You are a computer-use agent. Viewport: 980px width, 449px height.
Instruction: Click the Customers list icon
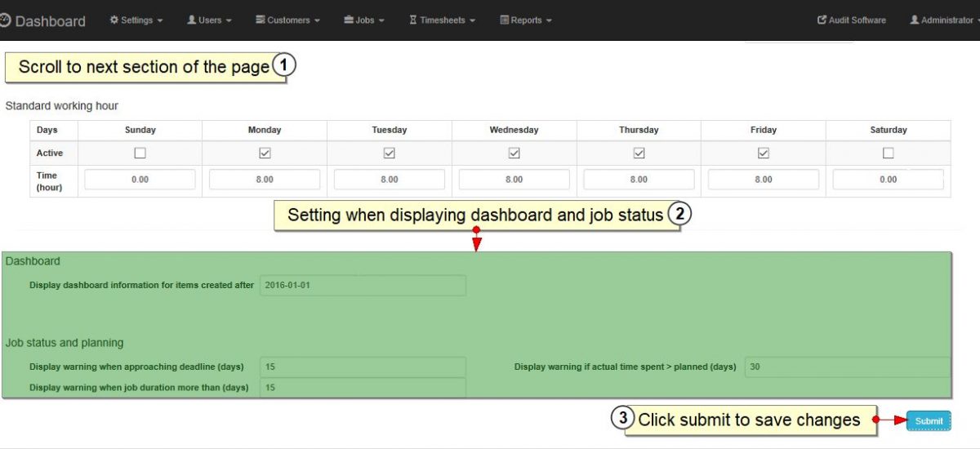point(260,20)
